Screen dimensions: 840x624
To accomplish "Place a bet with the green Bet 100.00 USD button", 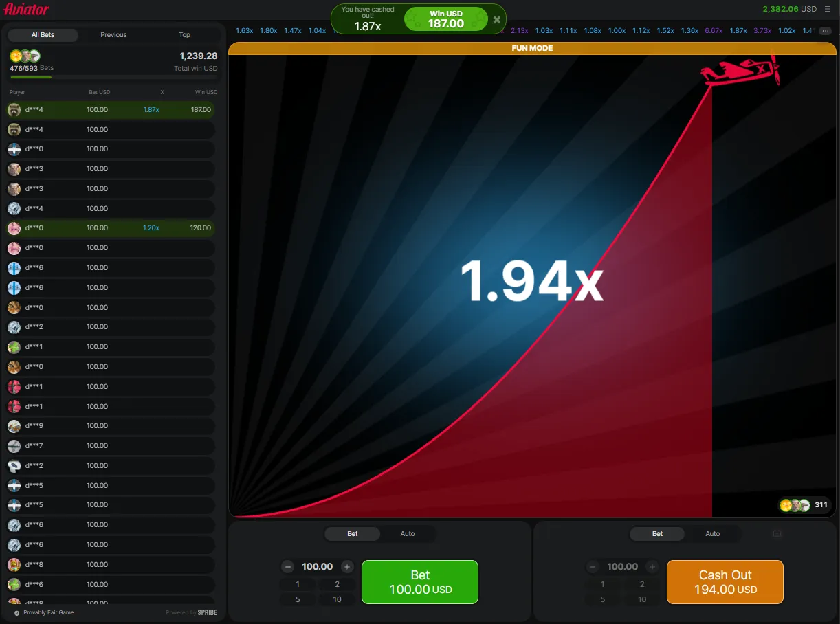I will 420,582.
